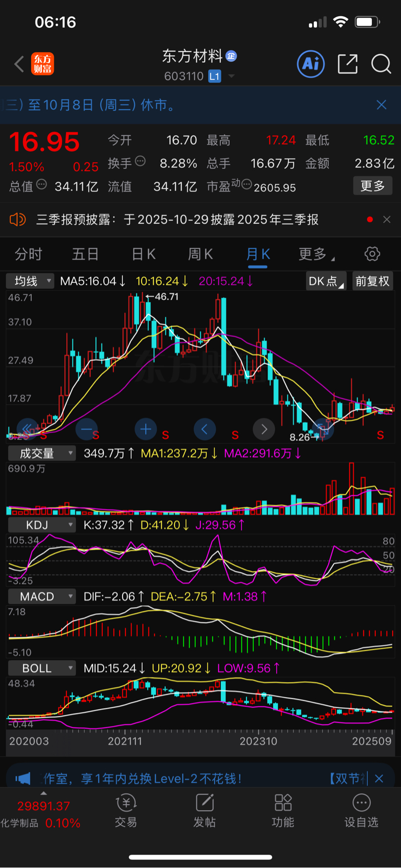Change the 前复权 adjustment mode
Screen dimensions: 401x868
(372, 281)
